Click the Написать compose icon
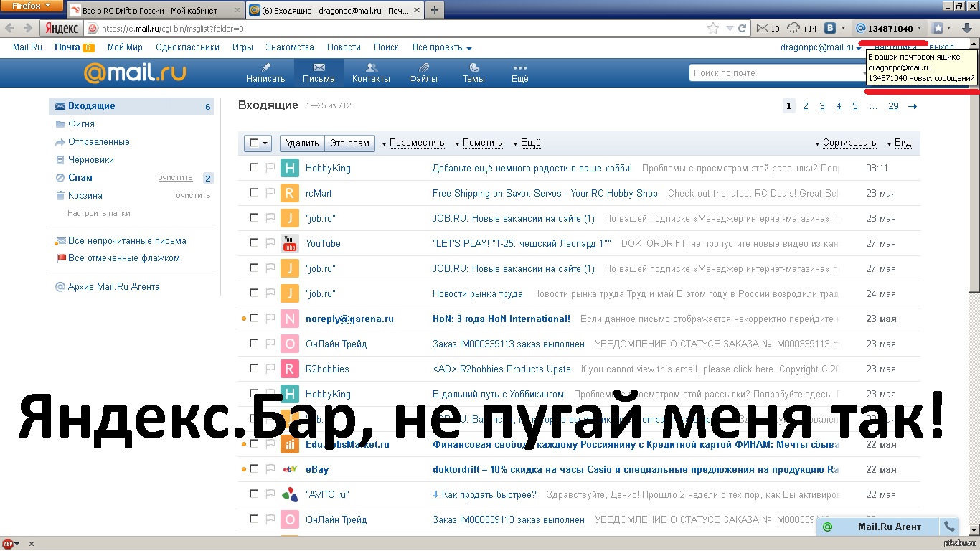The height and width of the screenshot is (551, 980). click(x=265, y=67)
